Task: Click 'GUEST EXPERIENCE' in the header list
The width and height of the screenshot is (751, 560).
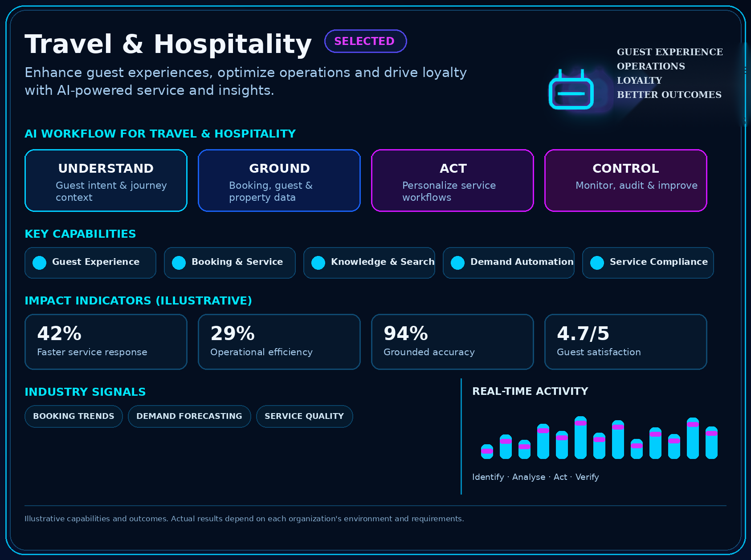Action: pos(670,52)
